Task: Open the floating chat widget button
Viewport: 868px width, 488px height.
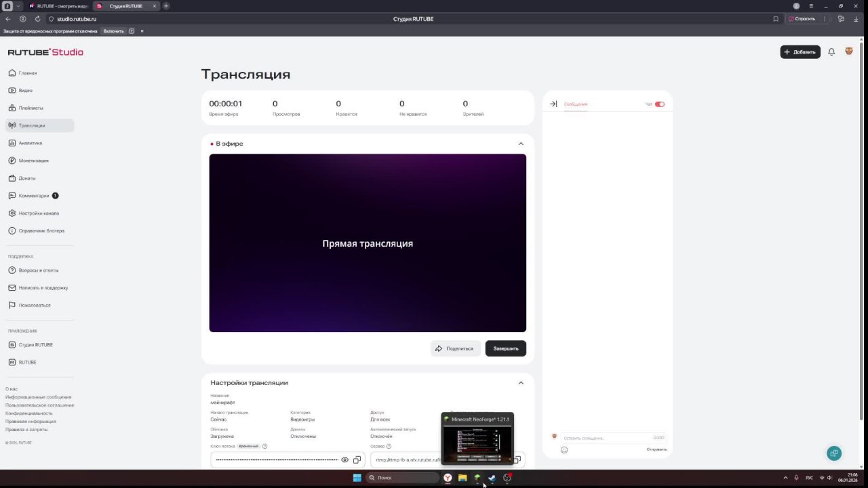Action: (x=834, y=453)
